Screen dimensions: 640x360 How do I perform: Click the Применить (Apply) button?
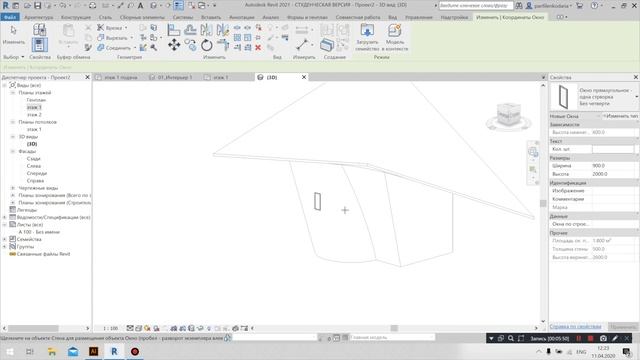point(623,327)
